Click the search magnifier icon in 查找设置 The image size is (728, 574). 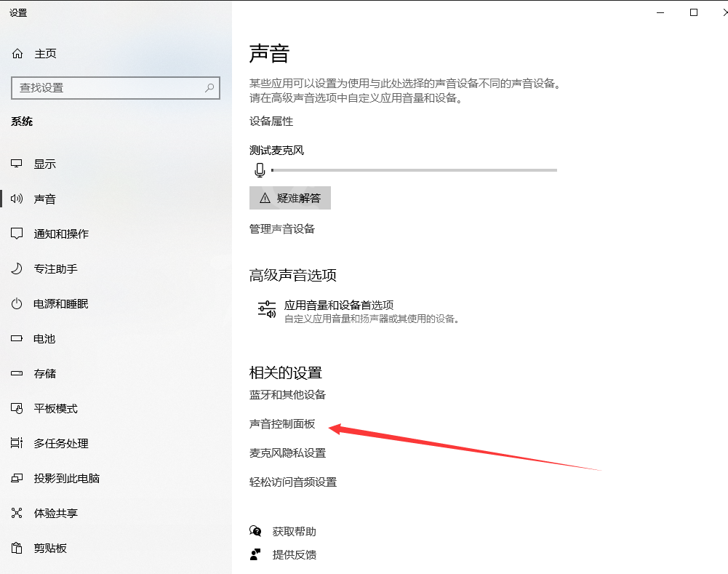pyautogui.click(x=209, y=88)
